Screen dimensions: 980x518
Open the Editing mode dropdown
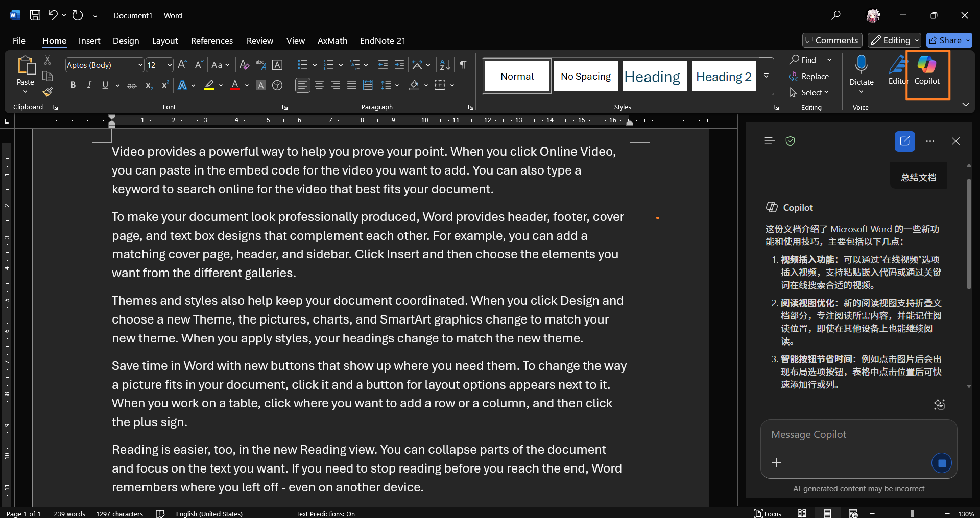(x=895, y=40)
